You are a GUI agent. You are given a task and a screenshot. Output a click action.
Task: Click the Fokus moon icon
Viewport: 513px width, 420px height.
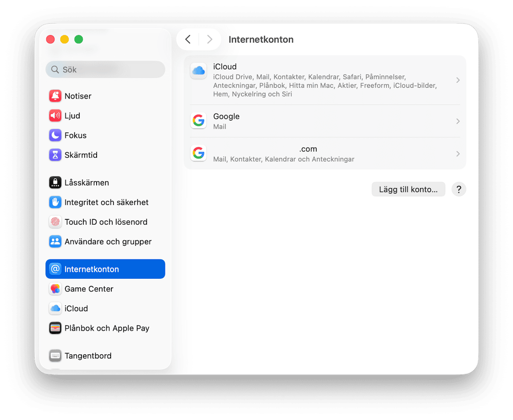[x=55, y=135]
